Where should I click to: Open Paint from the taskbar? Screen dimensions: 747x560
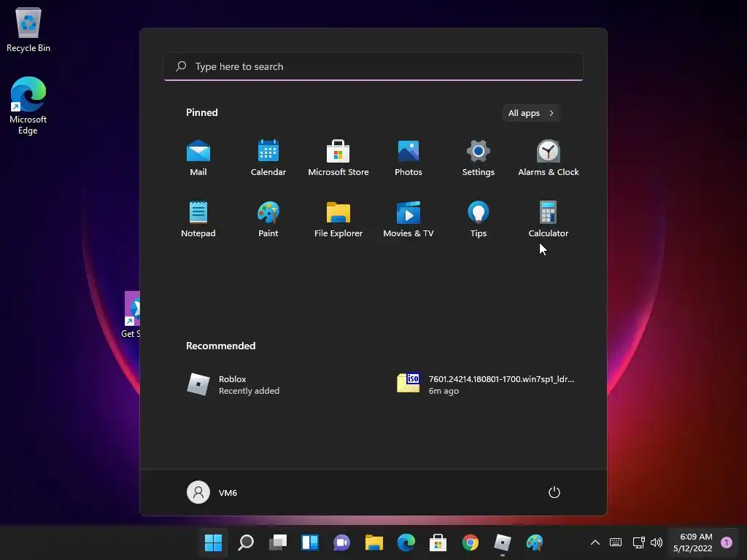[534, 542]
